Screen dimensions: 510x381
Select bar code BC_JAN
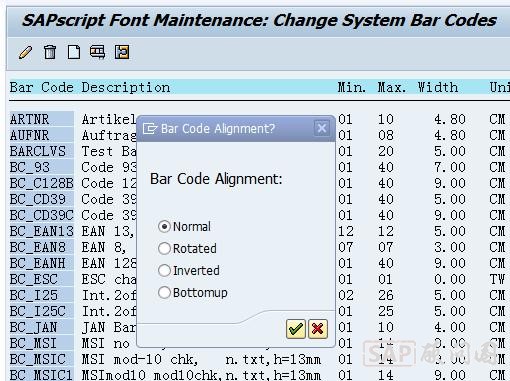[41, 327]
